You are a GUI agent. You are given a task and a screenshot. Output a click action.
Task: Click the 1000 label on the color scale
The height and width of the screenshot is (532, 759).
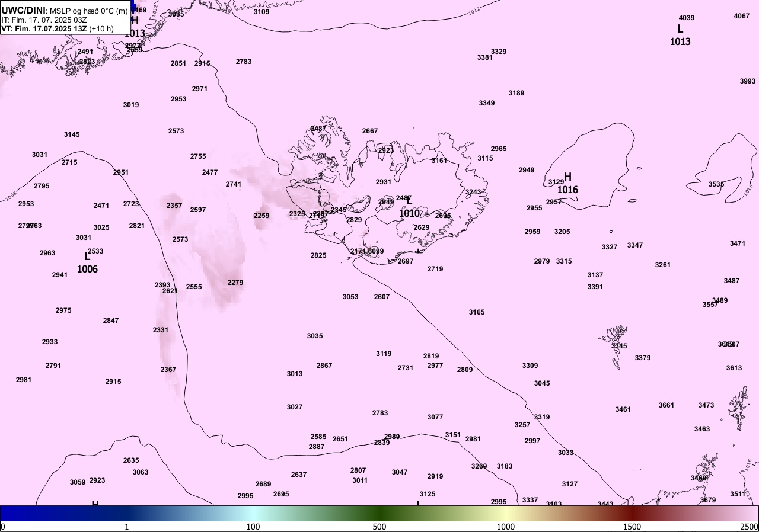pos(506,527)
